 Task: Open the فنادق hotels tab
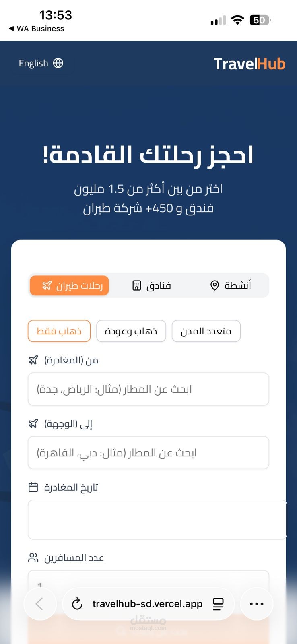pyautogui.click(x=152, y=286)
